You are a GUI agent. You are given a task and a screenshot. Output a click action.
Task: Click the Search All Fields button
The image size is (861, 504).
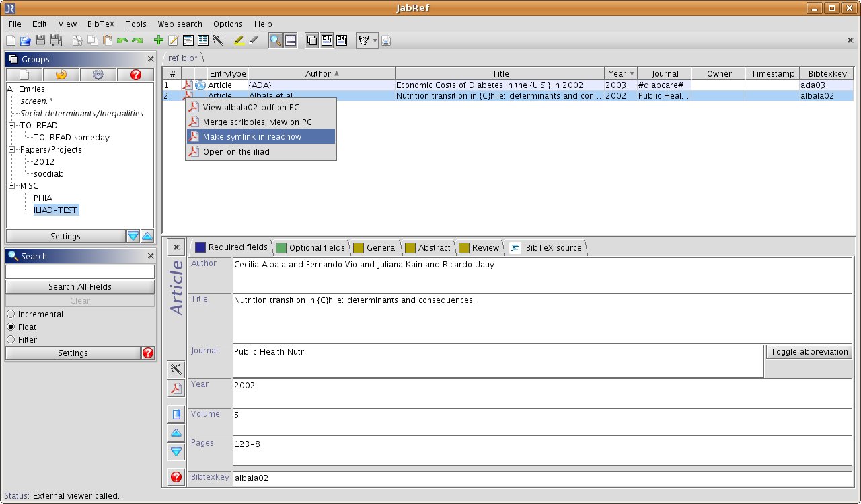pyautogui.click(x=80, y=287)
